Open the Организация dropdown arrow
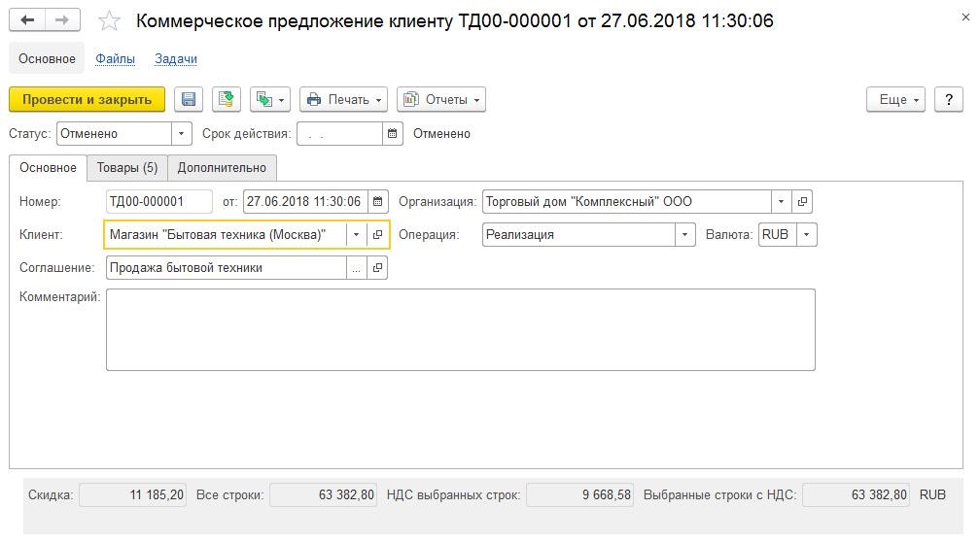The width and height of the screenshot is (980, 543). coord(782,202)
